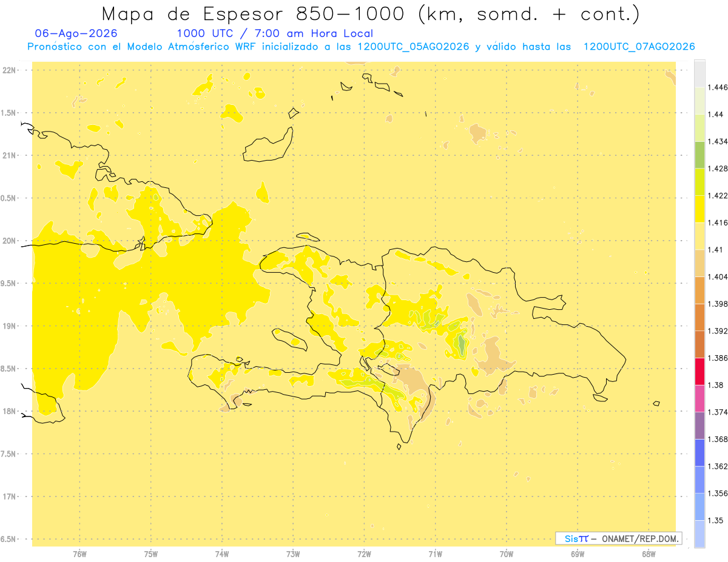Image resolution: width=728 pixels, height=562 pixels.
Task: Select the date label '06-Ago-2026'
Action: click(76, 33)
